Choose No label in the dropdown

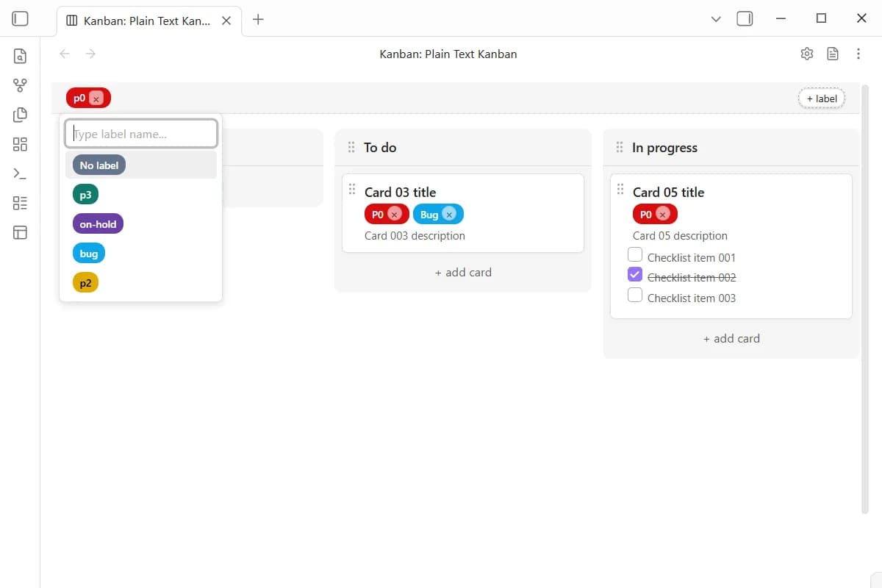99,165
